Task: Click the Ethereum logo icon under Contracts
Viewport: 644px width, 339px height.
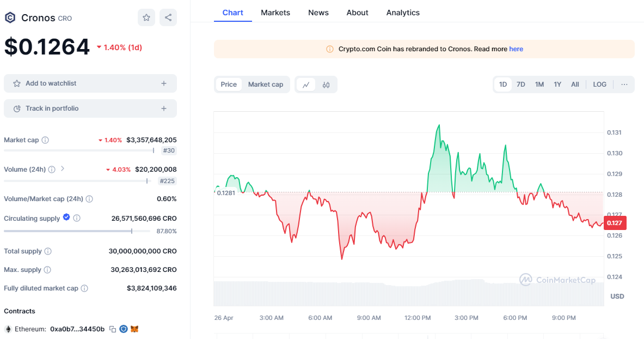Action: (x=8, y=329)
